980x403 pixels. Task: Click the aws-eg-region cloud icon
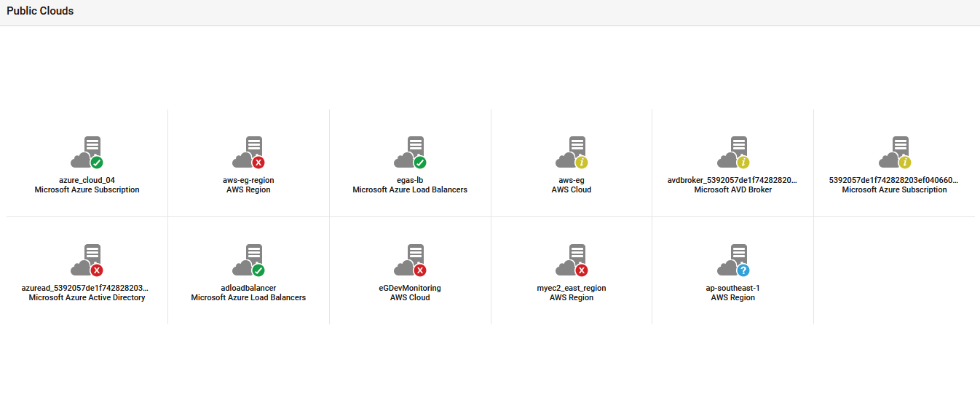(x=248, y=153)
